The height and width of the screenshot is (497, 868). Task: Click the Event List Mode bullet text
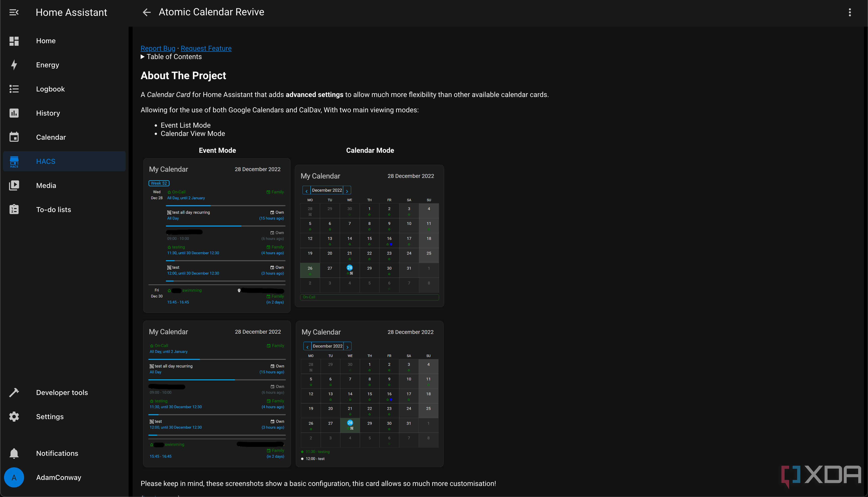point(186,125)
